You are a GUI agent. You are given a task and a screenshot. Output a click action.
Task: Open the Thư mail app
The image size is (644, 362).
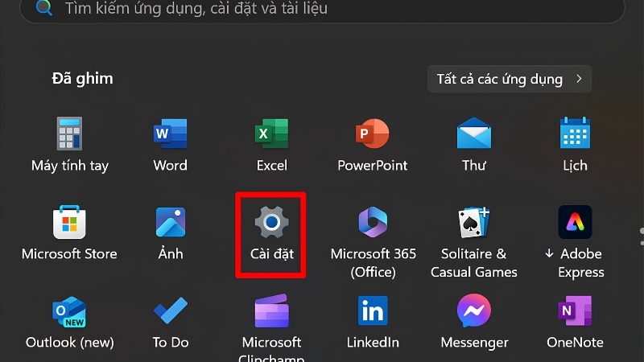tap(474, 145)
